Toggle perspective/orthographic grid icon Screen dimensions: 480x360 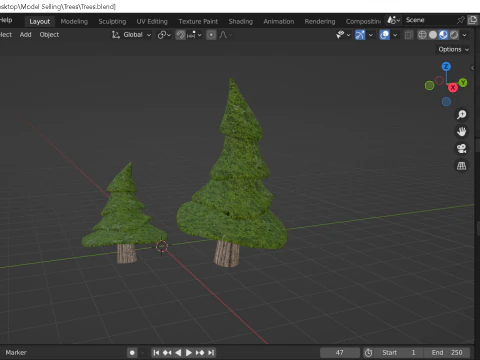462,166
